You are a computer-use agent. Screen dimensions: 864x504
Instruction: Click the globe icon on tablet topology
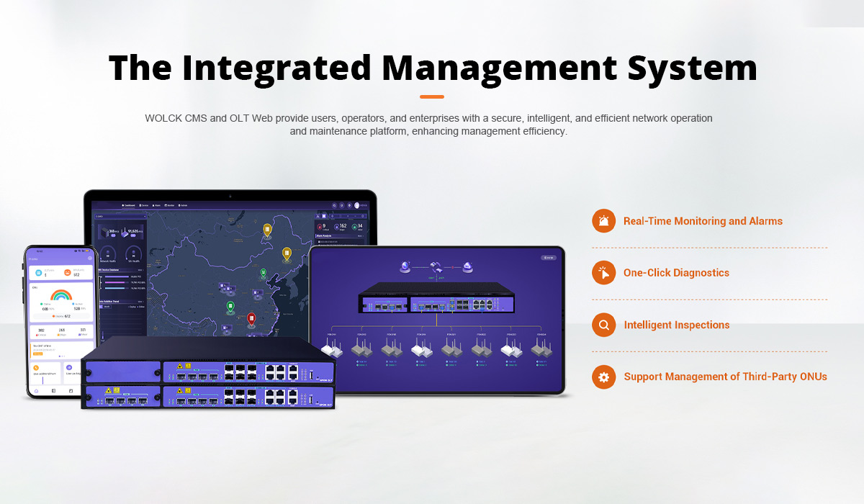(405, 267)
